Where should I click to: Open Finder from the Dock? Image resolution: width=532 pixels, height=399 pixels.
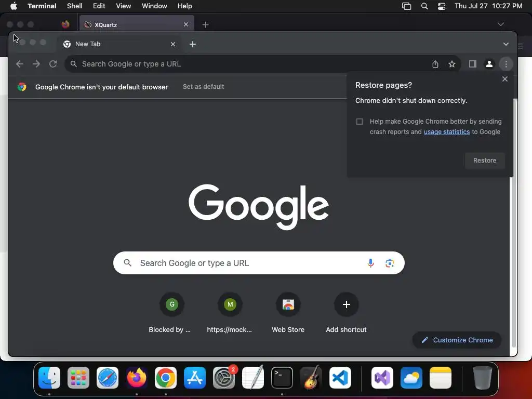[49, 378]
